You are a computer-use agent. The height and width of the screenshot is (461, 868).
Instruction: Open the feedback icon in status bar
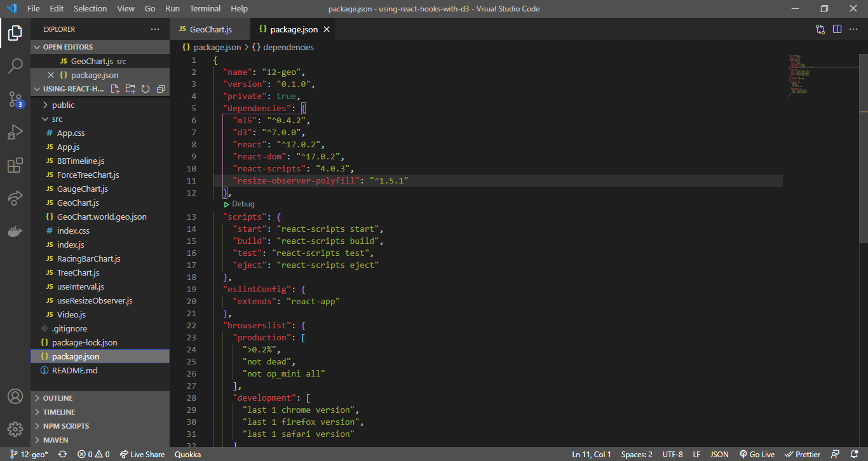(x=835, y=454)
